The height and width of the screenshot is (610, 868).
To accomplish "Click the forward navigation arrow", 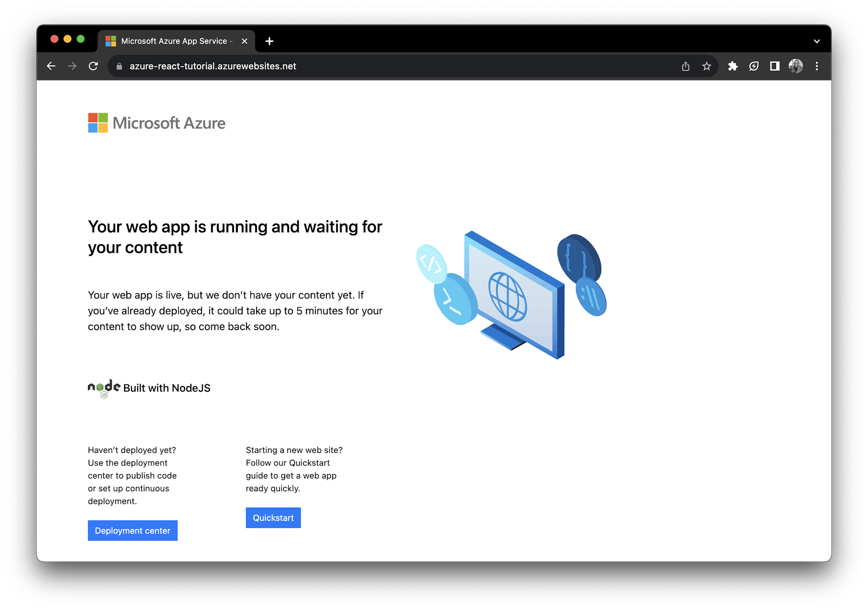I will [72, 66].
